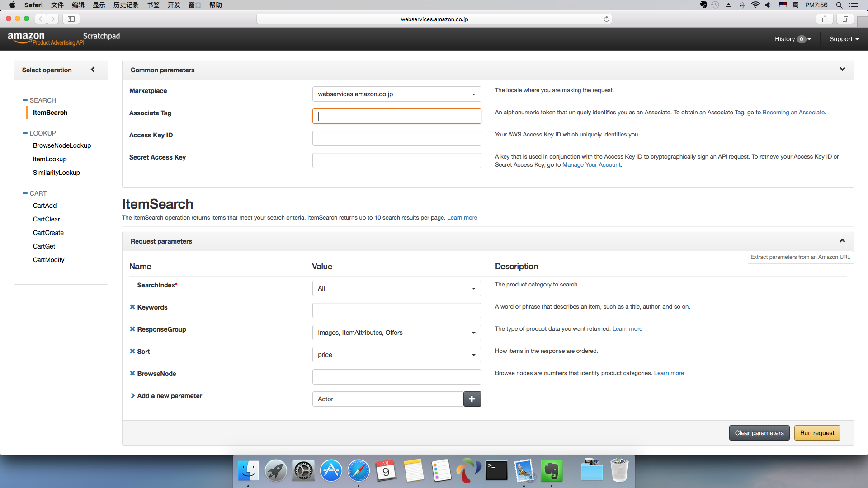This screenshot has width=868, height=488.
Task: Open the ResponseGroup dropdown
Action: click(396, 333)
